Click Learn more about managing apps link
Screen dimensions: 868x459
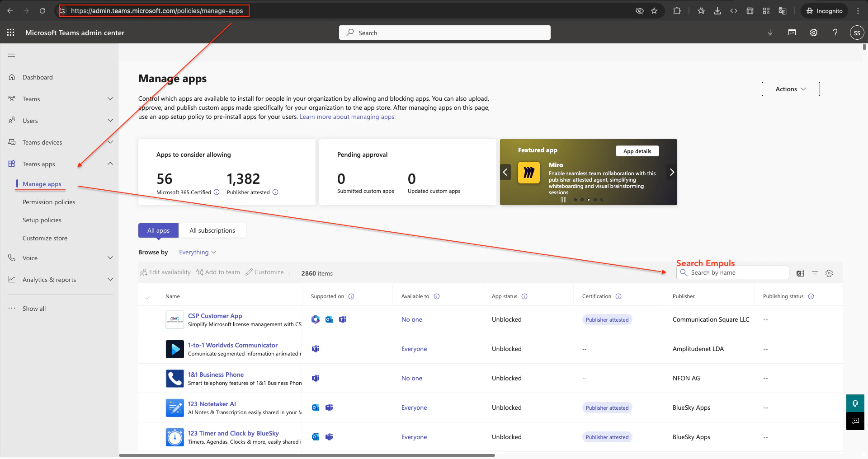(347, 117)
